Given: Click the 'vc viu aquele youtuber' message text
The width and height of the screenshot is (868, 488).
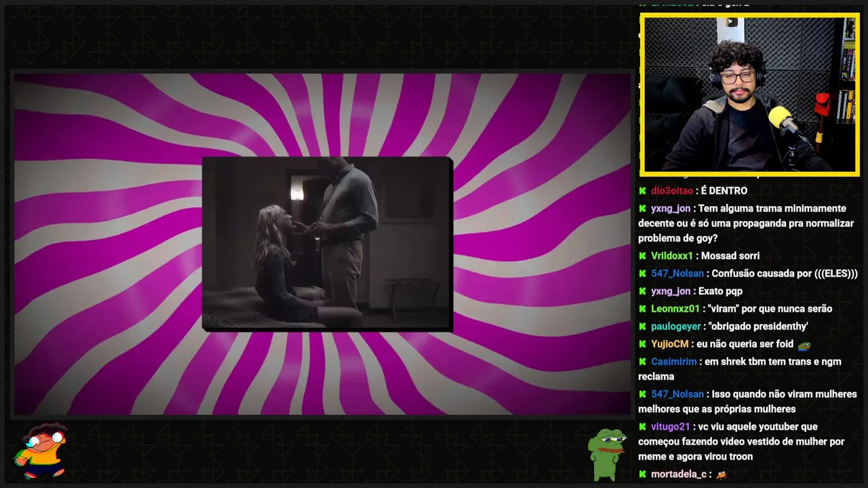Looking at the screenshot, I should [741, 442].
